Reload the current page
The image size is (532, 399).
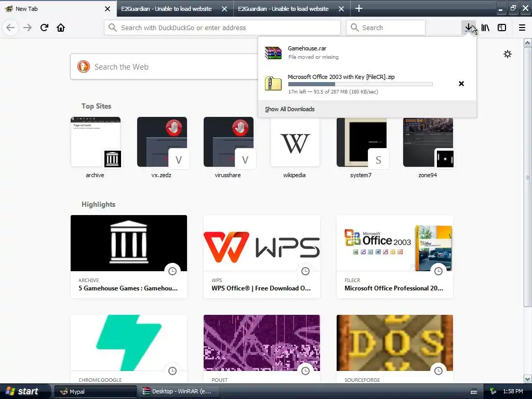(x=44, y=28)
